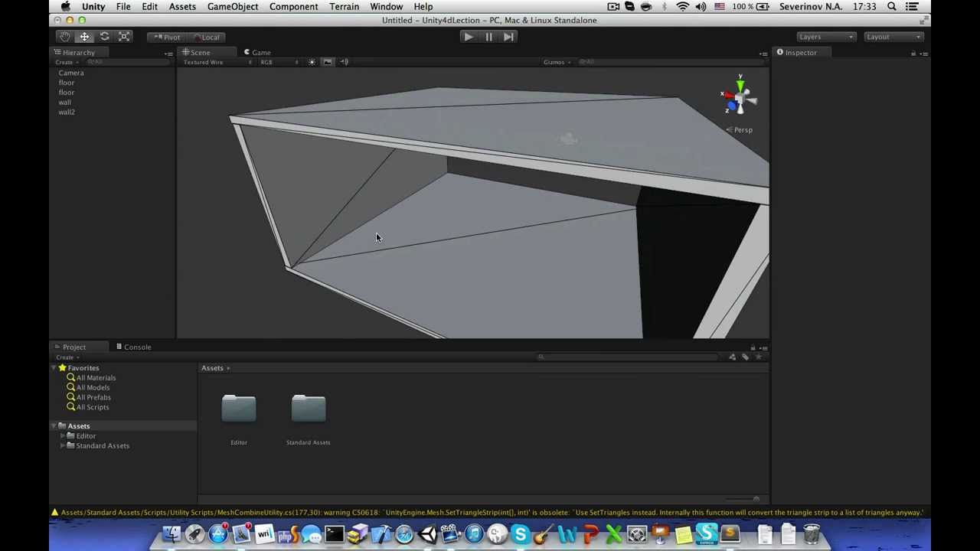
Task: Select the Move (translate) tool
Action: click(84, 37)
